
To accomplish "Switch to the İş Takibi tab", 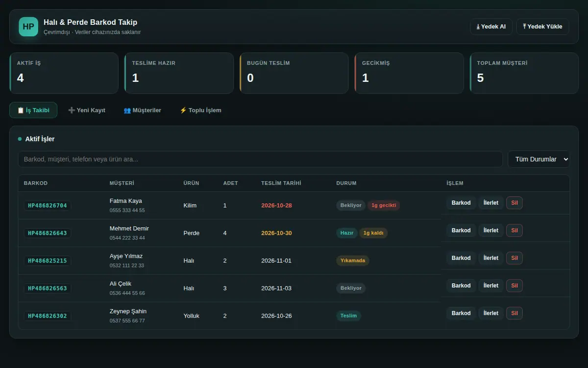I will pyautogui.click(x=33, y=110).
